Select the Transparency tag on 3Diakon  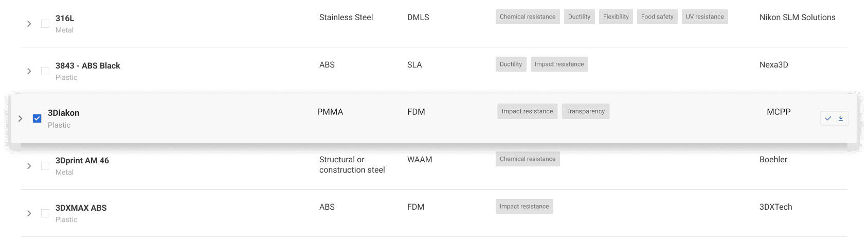click(x=585, y=111)
